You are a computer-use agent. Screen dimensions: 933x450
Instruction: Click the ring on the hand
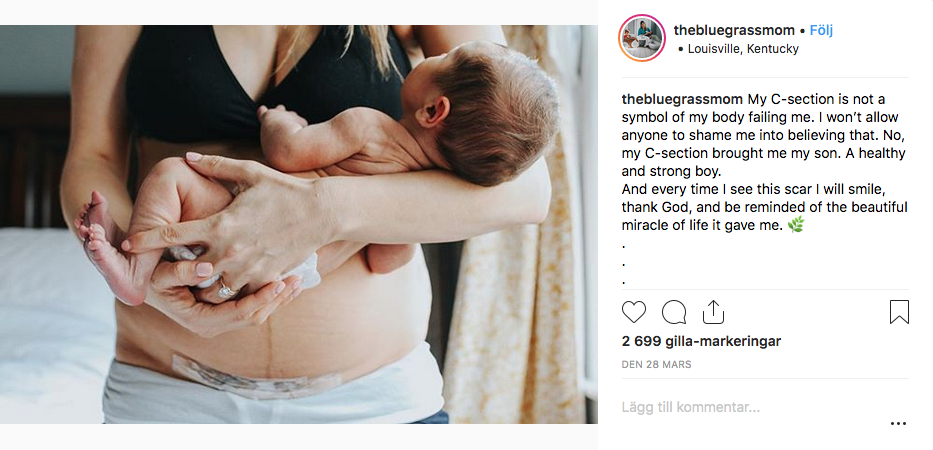[x=226, y=290]
